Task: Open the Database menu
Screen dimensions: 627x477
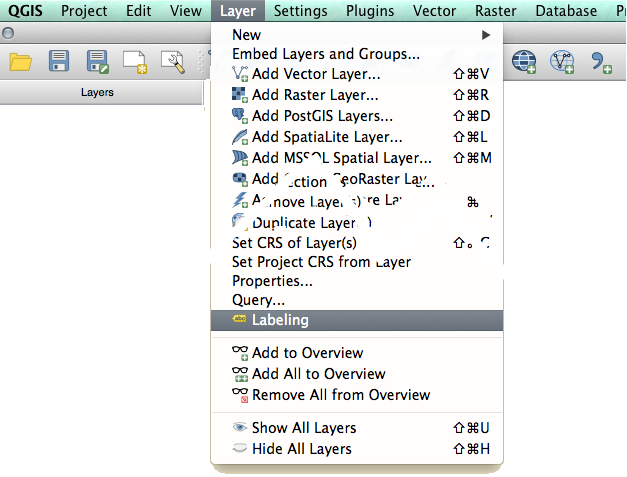Action: pyautogui.click(x=566, y=11)
